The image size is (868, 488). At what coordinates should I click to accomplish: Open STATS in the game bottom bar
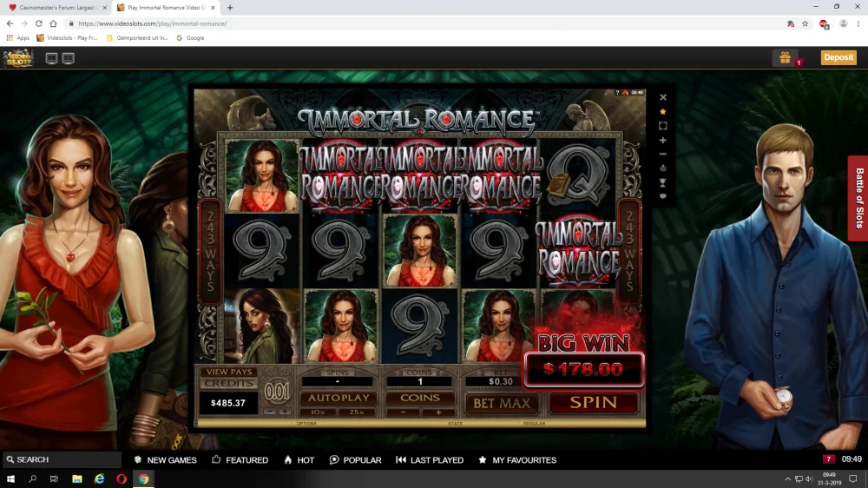coord(455,424)
